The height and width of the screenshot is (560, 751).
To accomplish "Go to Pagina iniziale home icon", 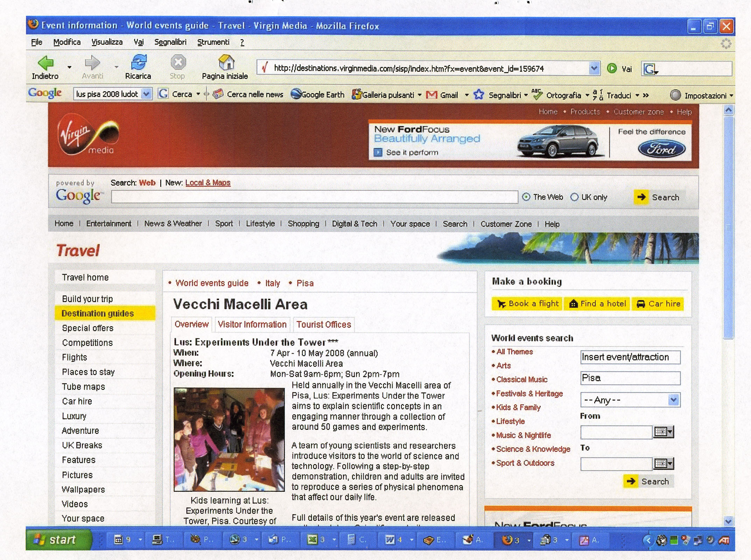I will pos(226,62).
